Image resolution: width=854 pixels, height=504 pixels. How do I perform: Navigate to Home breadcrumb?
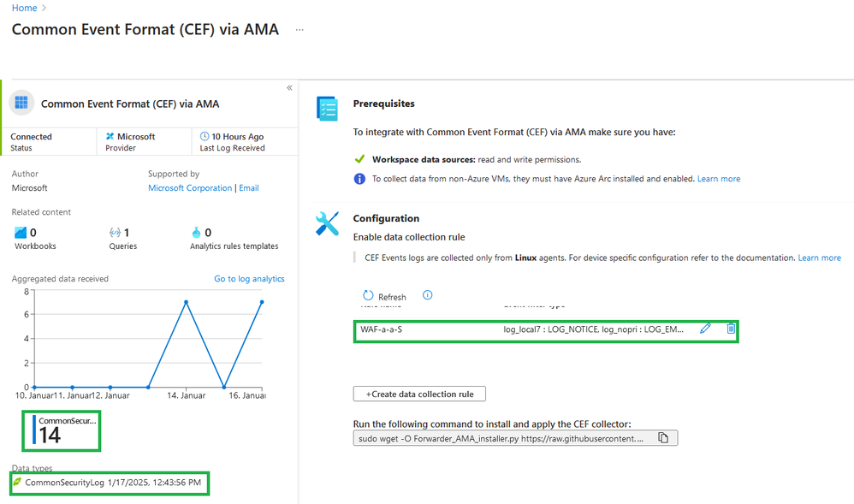[24, 8]
